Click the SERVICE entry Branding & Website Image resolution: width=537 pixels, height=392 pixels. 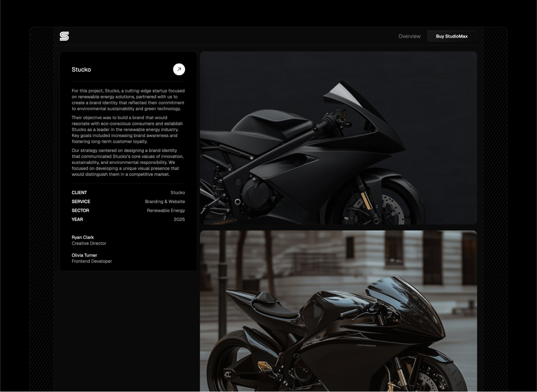coord(164,202)
